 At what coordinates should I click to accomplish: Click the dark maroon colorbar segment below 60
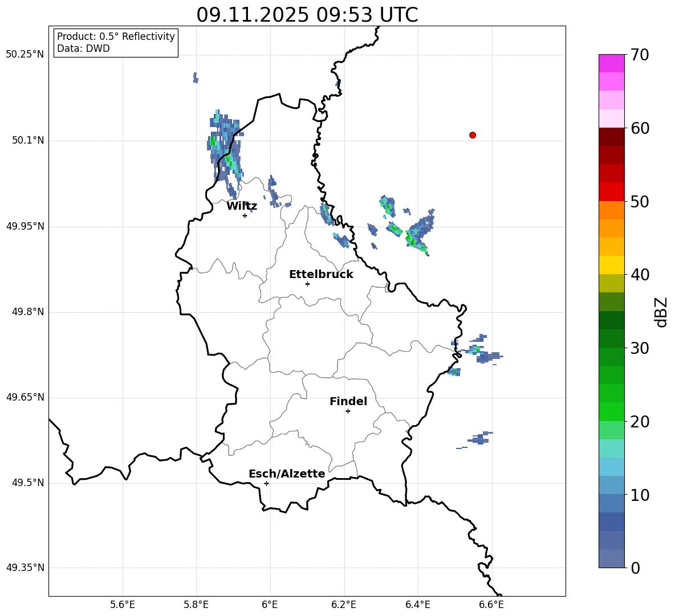(x=611, y=137)
